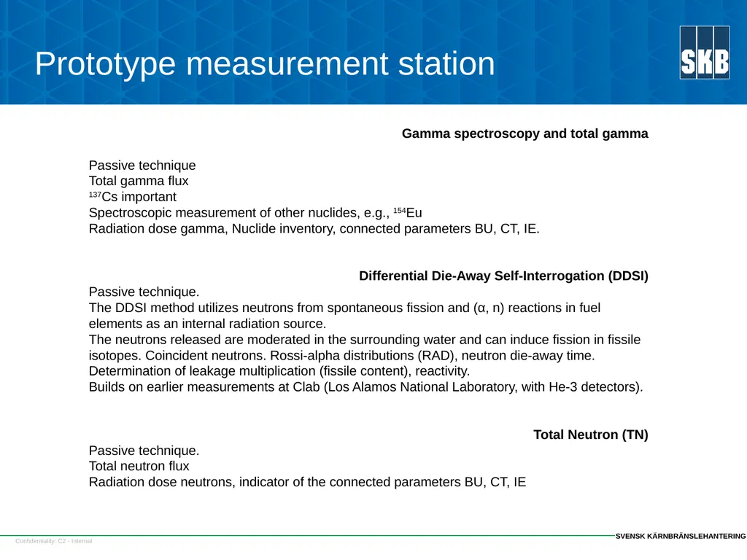Click the line "Builds on earlier measurements at Clab"
Screen dimensions: 747x560
[366, 386]
